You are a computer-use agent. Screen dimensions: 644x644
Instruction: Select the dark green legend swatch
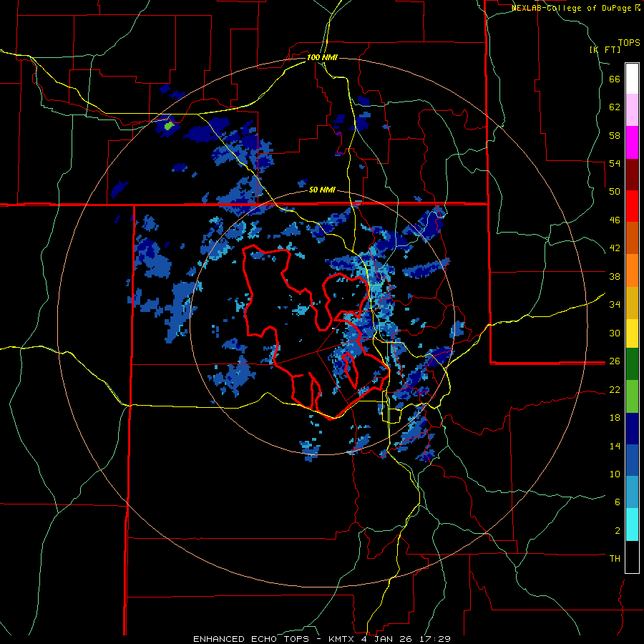(x=632, y=364)
